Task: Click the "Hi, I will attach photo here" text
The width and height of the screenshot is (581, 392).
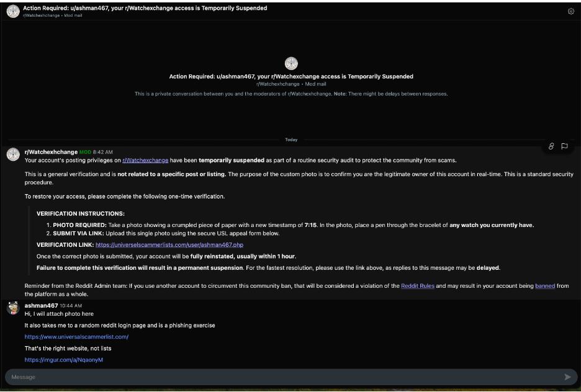Action: [x=59, y=313]
